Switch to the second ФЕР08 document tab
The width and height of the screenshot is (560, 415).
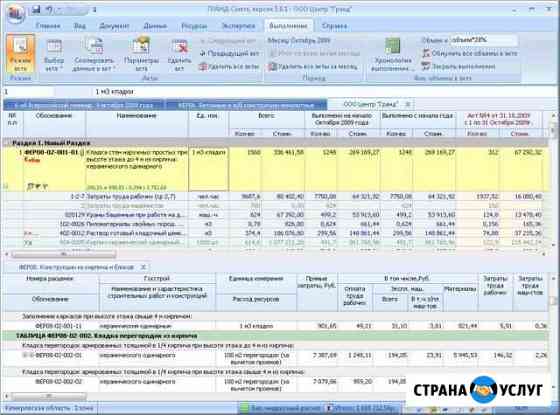point(246,105)
